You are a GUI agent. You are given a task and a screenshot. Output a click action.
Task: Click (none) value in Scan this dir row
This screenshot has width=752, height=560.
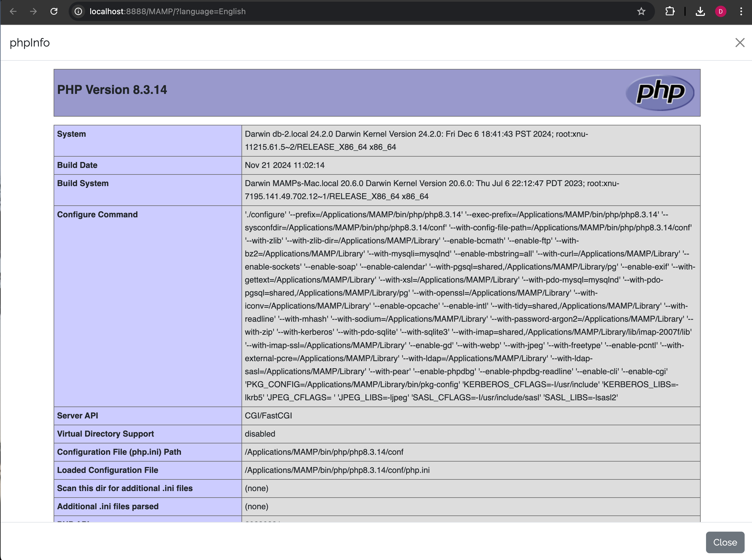257,488
